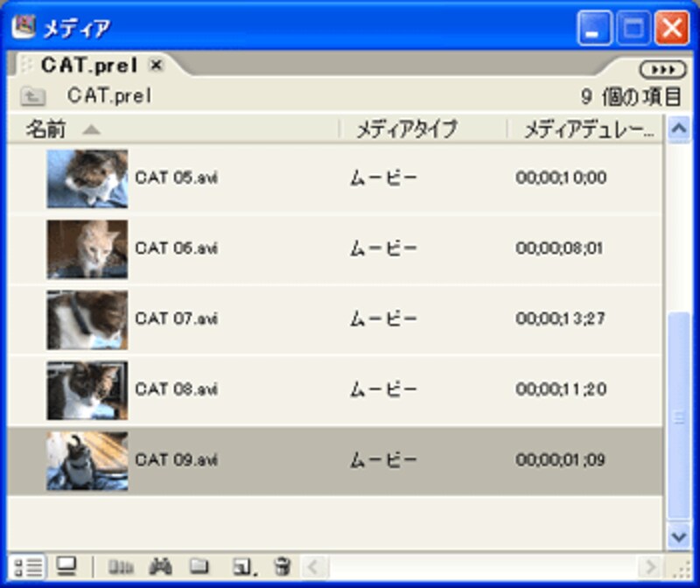Click the CAT.prel path label
Viewport: 700px width, 588px height.
click(109, 96)
